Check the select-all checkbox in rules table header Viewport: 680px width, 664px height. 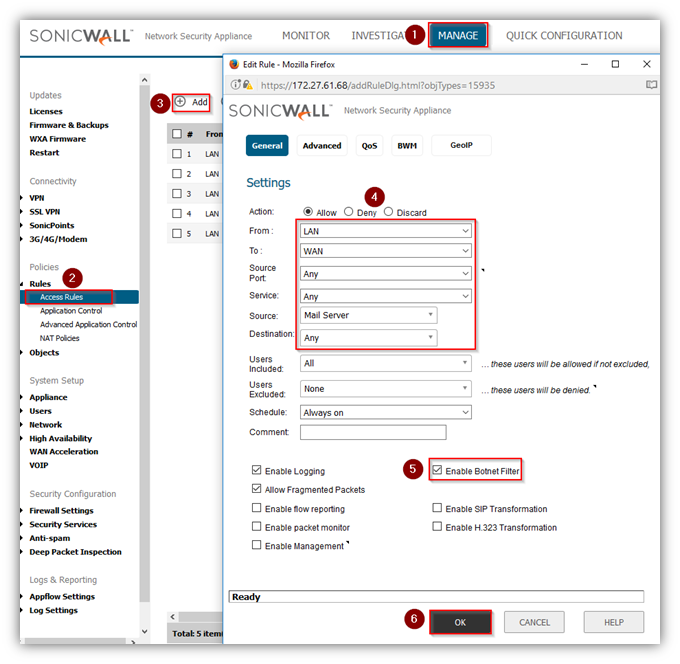click(177, 134)
